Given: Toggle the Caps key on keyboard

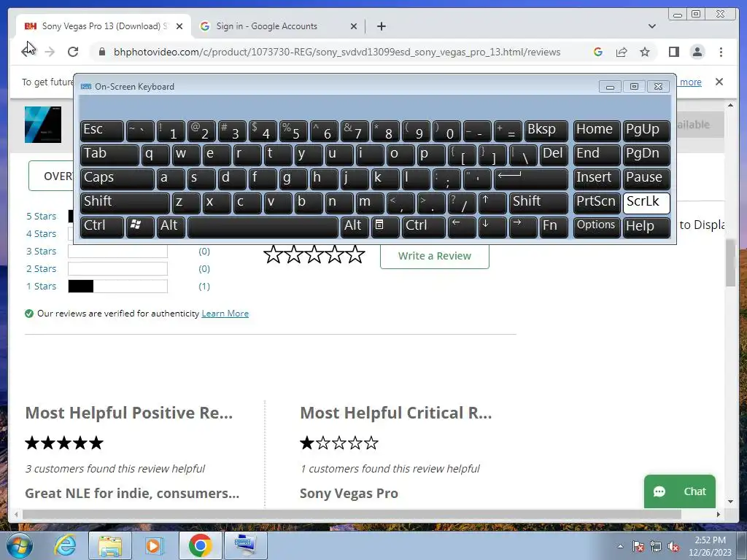Looking at the screenshot, I should 117,178.
